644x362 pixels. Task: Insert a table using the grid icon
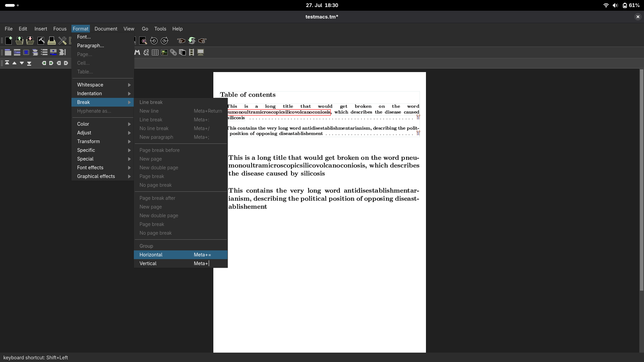[155, 52]
